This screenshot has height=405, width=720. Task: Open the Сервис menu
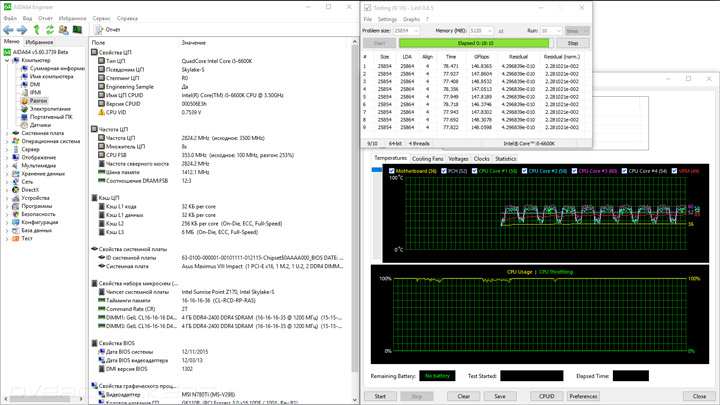[x=101, y=18]
